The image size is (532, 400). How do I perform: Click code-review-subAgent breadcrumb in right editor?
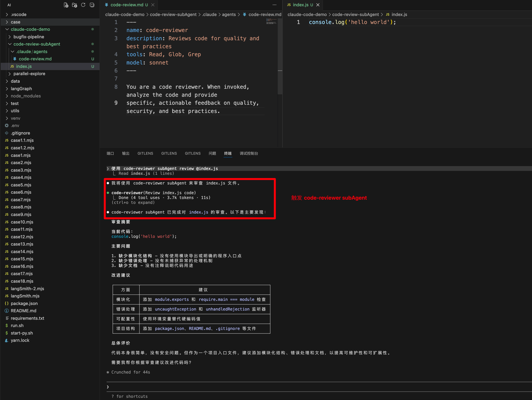coord(355,15)
